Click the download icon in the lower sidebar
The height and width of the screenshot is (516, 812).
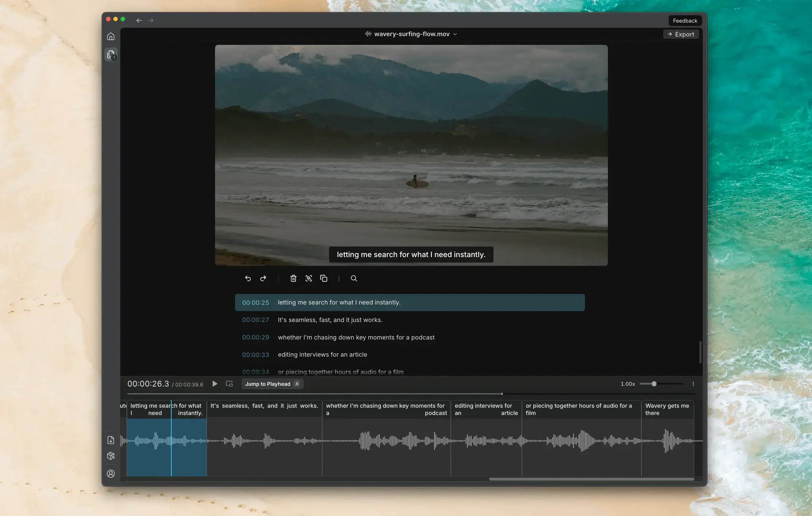pyautogui.click(x=111, y=440)
